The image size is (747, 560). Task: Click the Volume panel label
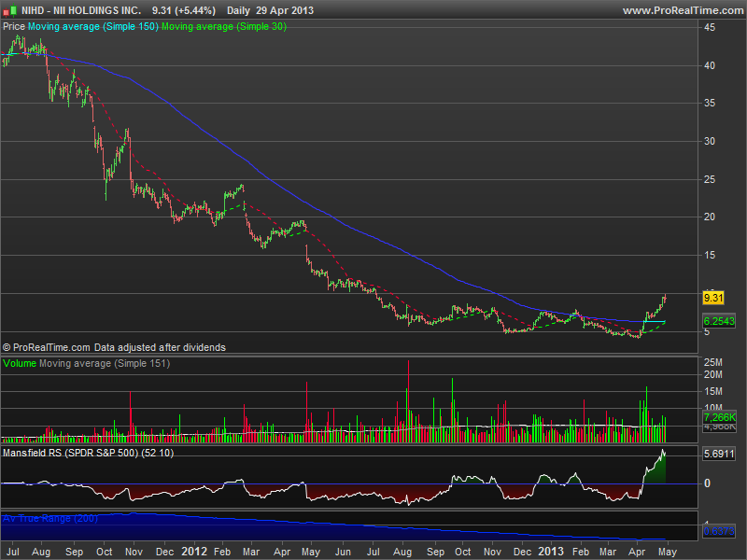tap(21, 363)
